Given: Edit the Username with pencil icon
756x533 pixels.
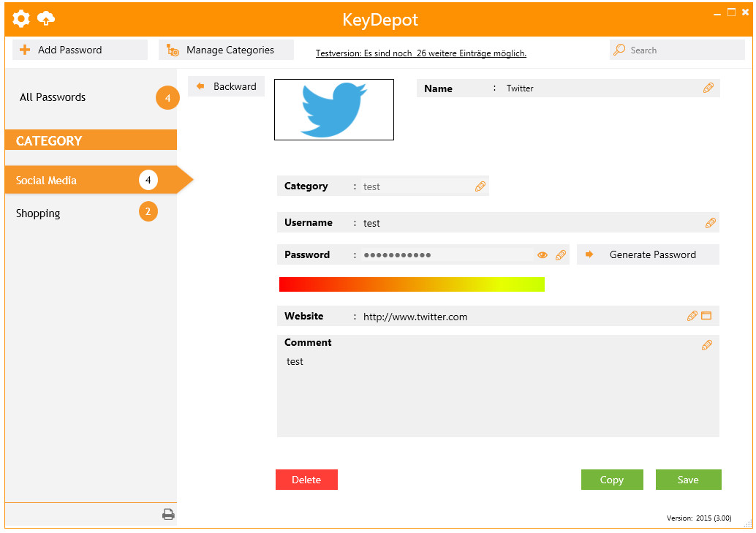Looking at the screenshot, I should pos(710,223).
